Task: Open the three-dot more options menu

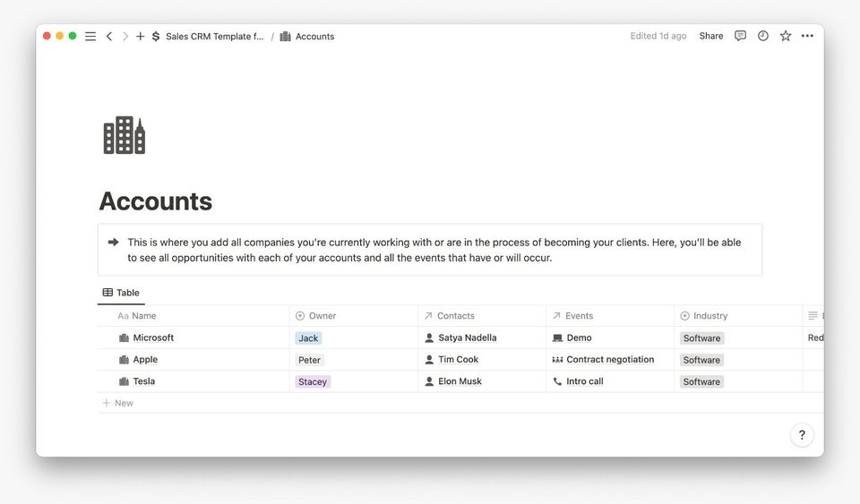Action: click(808, 36)
